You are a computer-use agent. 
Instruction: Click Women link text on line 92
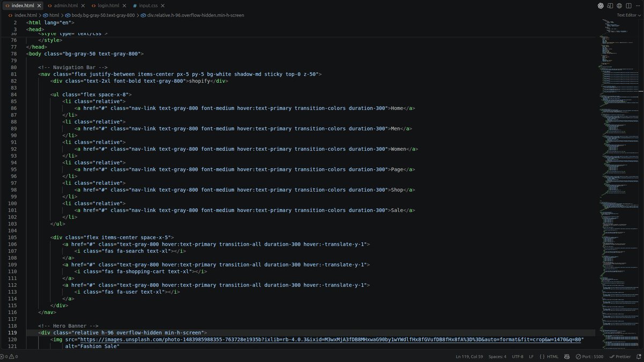click(398, 149)
